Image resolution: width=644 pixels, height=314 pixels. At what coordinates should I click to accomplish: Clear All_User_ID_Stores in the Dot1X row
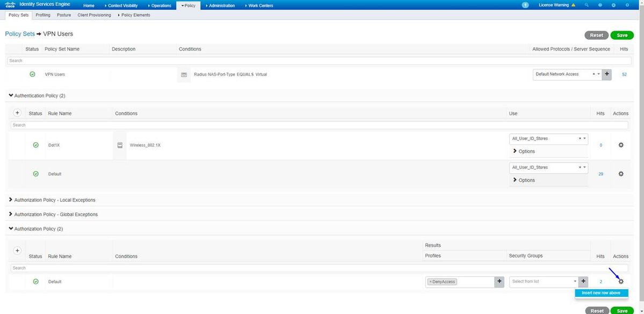[x=580, y=138]
